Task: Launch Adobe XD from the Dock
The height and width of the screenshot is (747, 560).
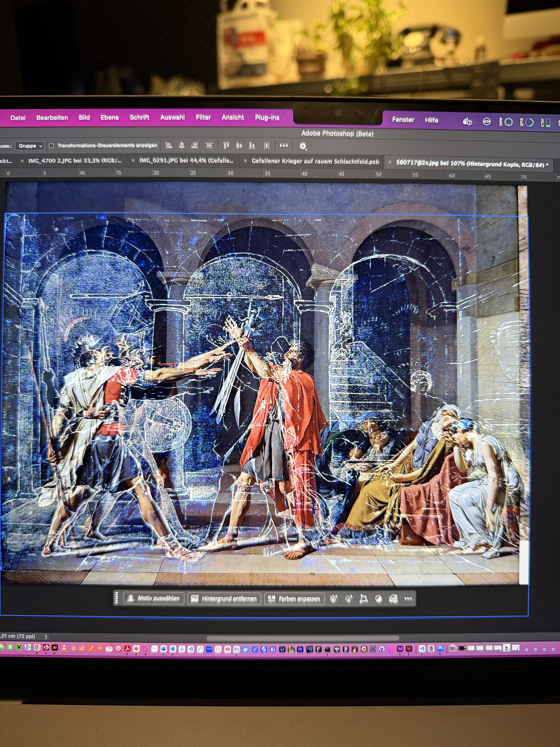Action: pyautogui.click(x=400, y=649)
